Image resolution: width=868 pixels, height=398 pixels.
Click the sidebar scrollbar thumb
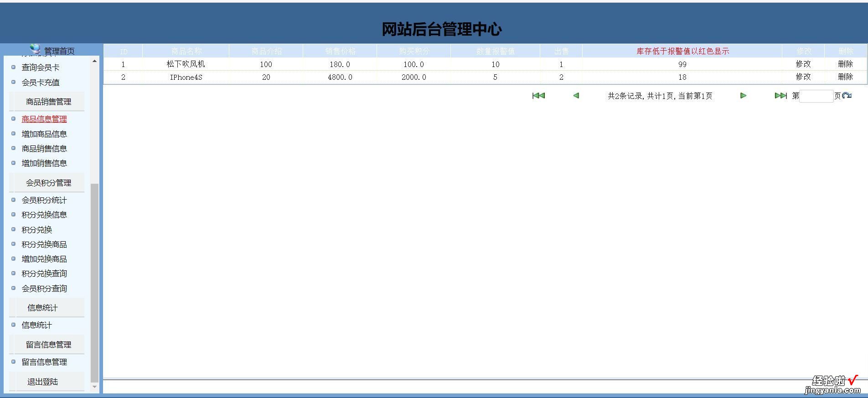point(94,283)
